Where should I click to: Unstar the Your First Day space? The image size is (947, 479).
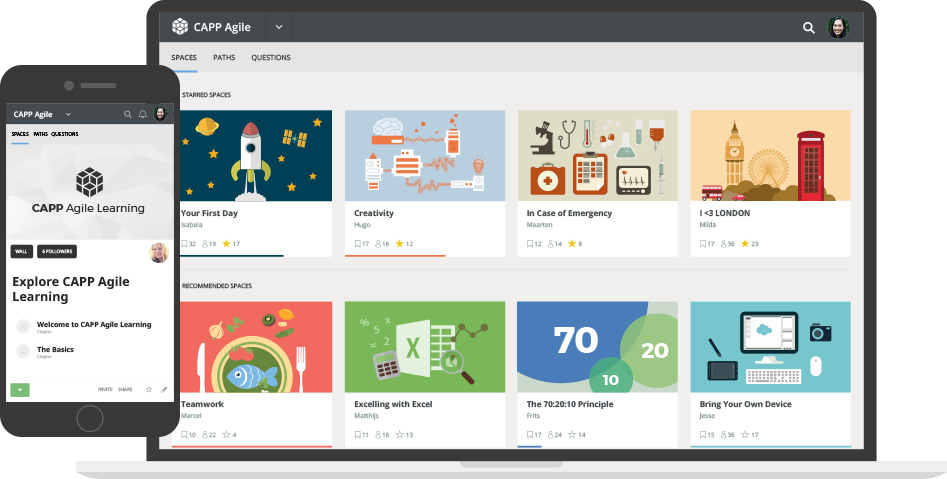[x=226, y=243]
